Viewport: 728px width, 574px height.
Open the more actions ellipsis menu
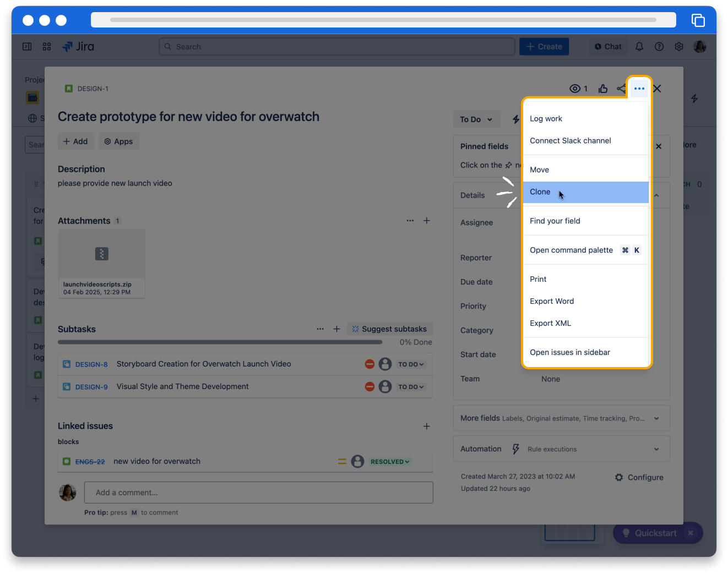[x=639, y=89]
